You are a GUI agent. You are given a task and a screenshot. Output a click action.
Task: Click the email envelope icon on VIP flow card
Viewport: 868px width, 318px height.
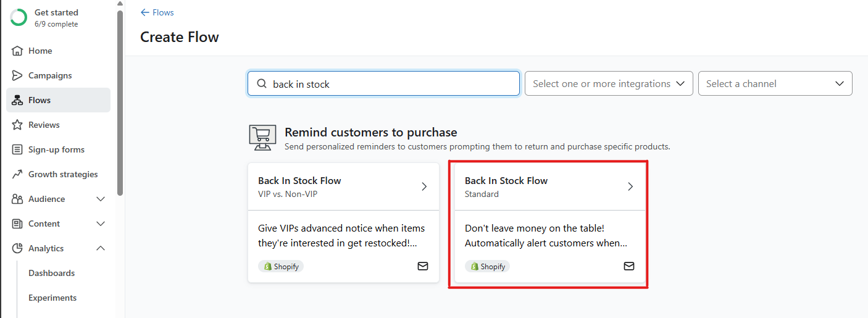(423, 266)
